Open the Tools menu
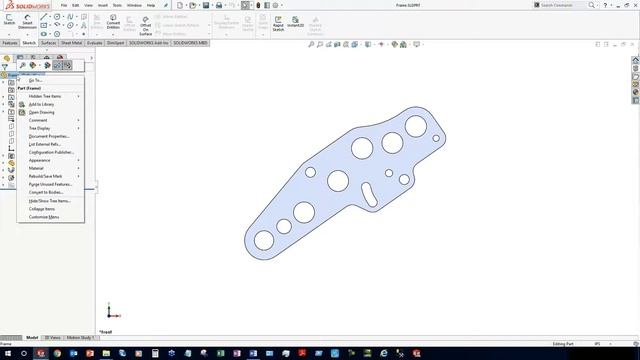 point(117,6)
